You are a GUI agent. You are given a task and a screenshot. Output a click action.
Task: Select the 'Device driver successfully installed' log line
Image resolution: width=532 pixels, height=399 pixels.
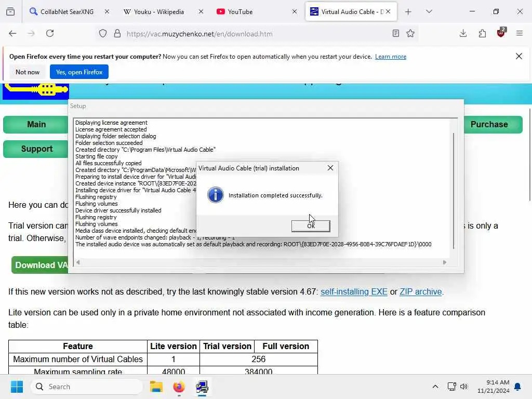click(x=118, y=210)
